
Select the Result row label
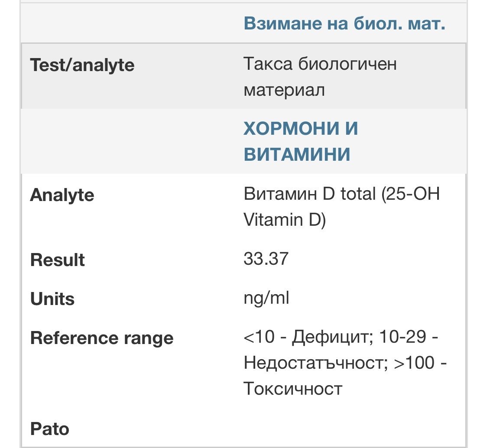tap(57, 260)
